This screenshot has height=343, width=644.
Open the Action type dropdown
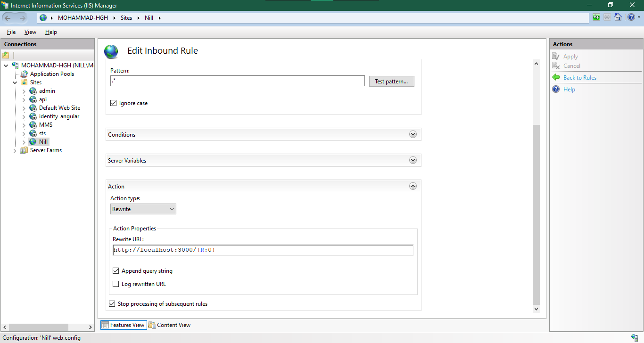coord(143,209)
